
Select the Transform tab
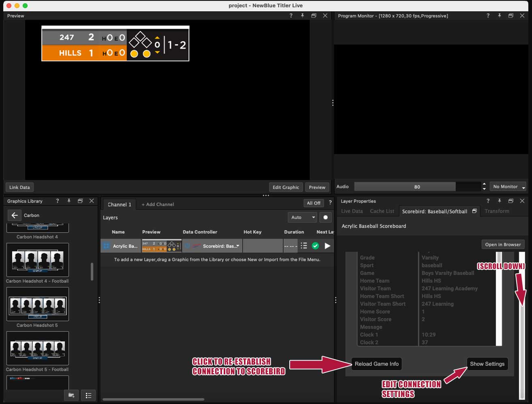497,211
